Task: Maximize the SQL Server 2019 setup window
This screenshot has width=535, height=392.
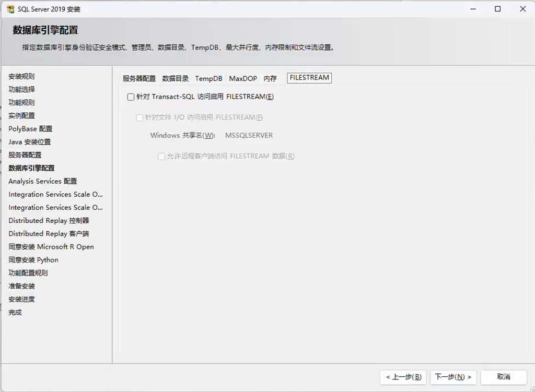Action: (498, 9)
